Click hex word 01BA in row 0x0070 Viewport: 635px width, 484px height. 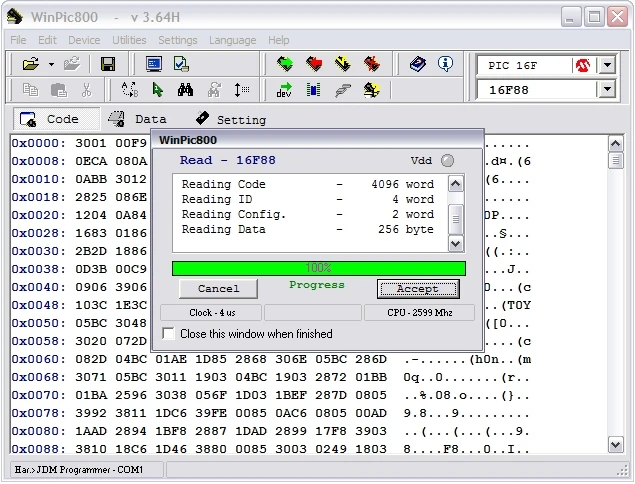tap(91, 395)
